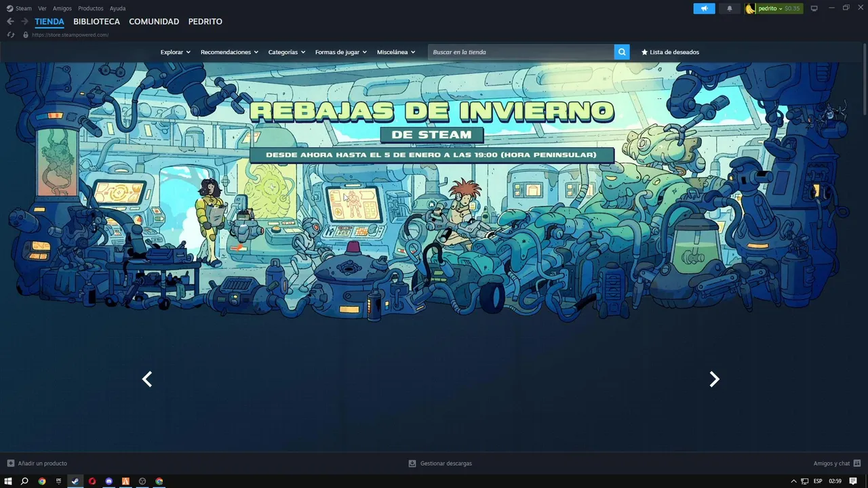The height and width of the screenshot is (488, 868).
Task: Open Amigos y chat
Action: 837,464
